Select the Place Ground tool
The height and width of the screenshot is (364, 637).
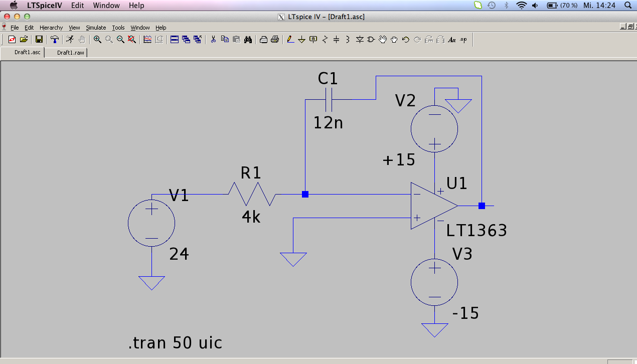click(301, 40)
